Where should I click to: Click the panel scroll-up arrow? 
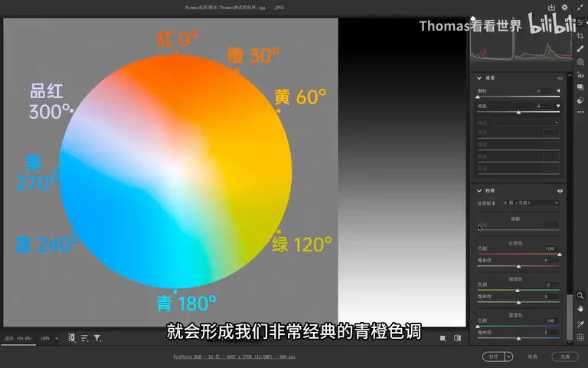570,75
